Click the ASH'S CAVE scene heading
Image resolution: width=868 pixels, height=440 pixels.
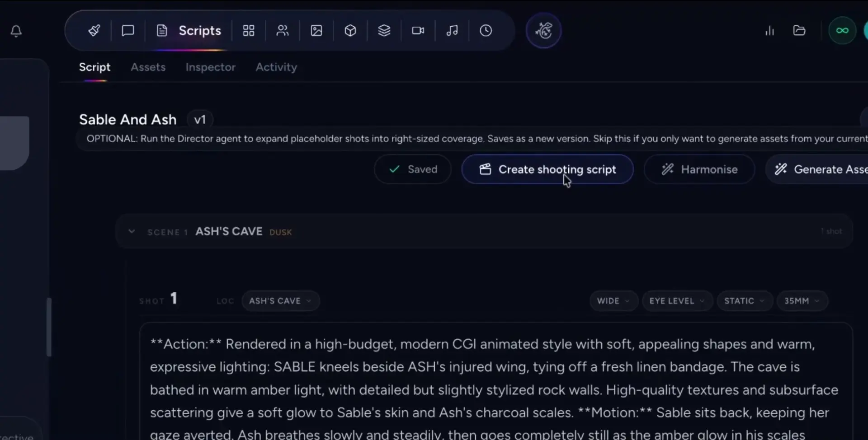coord(229,231)
